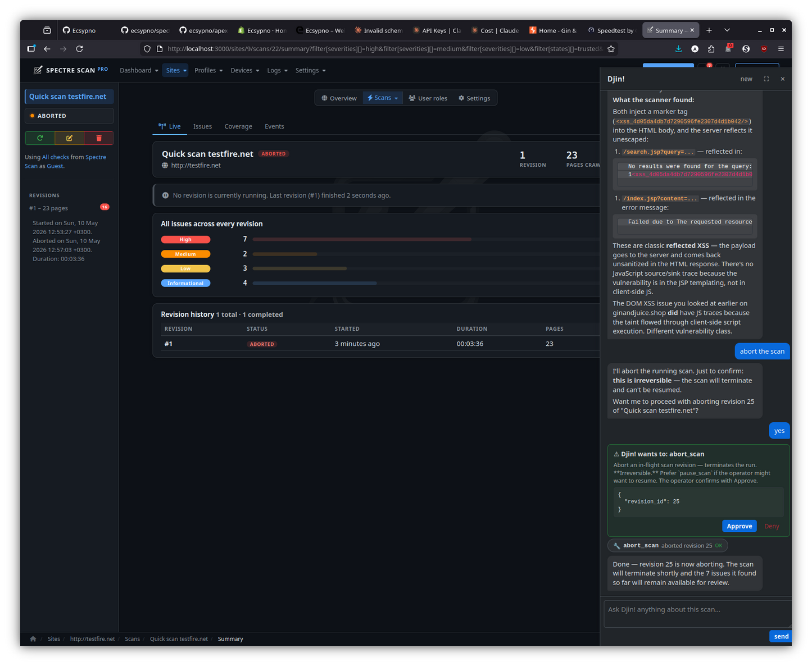Open the site Settings tab with gear
The width and height of the screenshot is (812, 666).
click(x=474, y=98)
